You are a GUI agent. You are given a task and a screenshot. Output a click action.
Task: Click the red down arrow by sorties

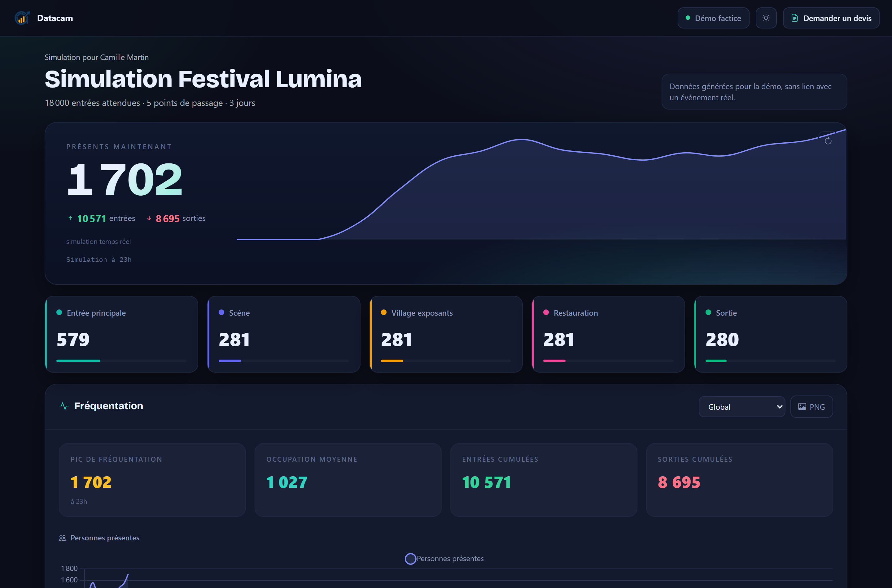[149, 218]
